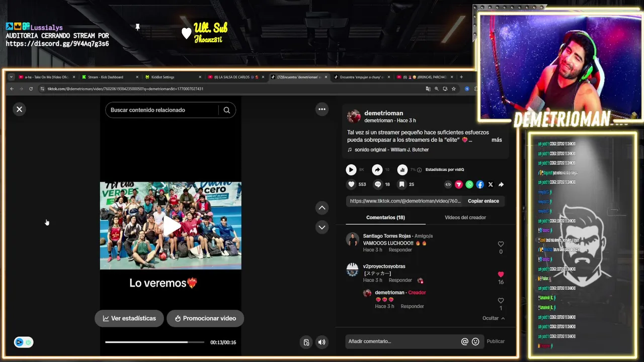The image size is (644, 362).
Task: Switch to a-ha Take On Me browser tab
Action: [47, 77]
